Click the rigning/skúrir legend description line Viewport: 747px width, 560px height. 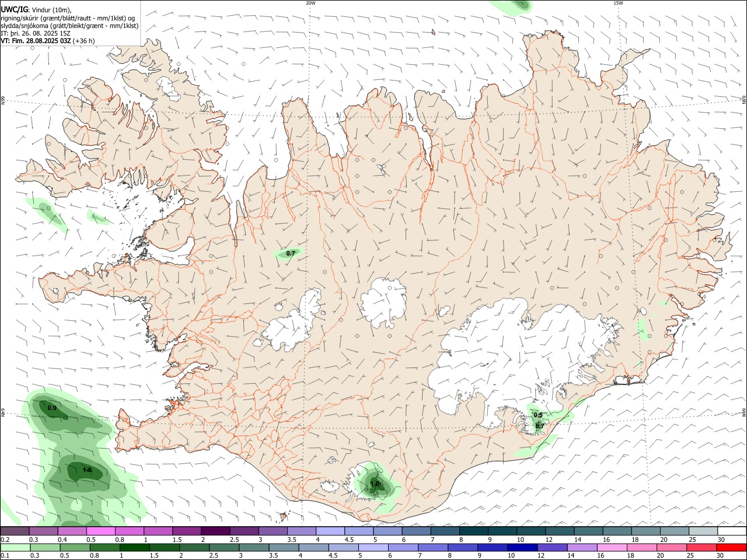pyautogui.click(x=68, y=18)
